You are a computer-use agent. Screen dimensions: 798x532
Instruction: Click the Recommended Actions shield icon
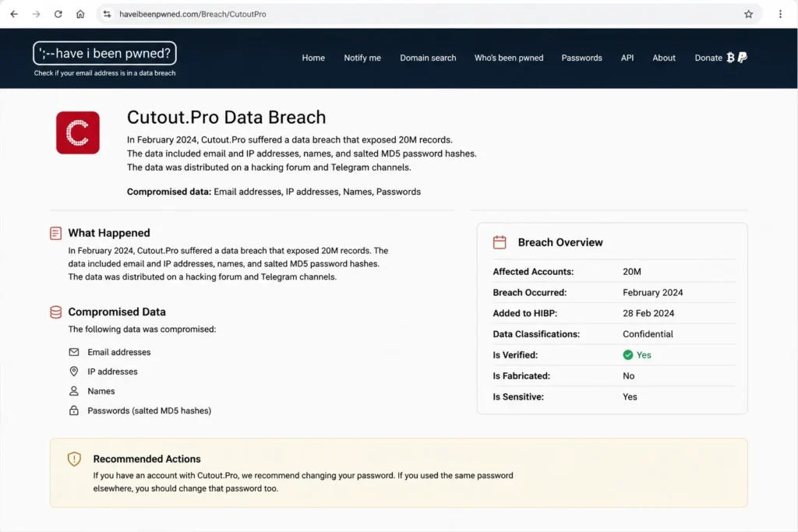coord(74,459)
